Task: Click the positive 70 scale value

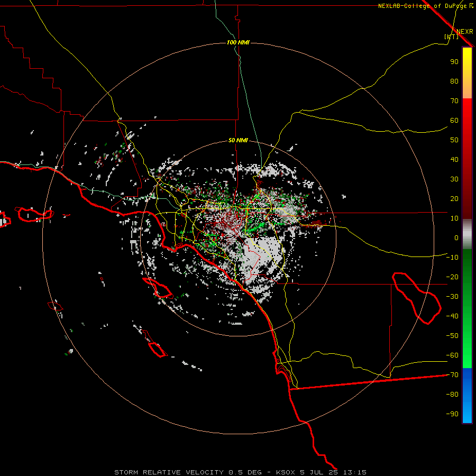Action: point(454,101)
